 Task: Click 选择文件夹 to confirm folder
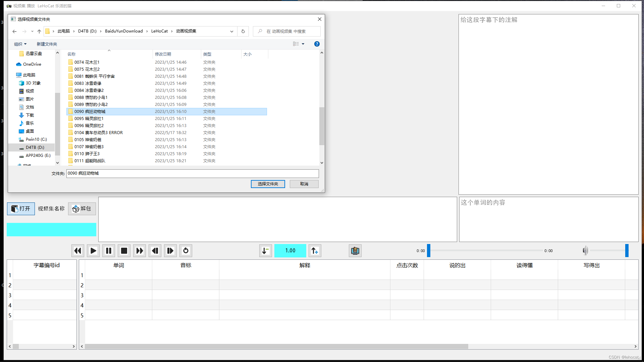point(268,184)
